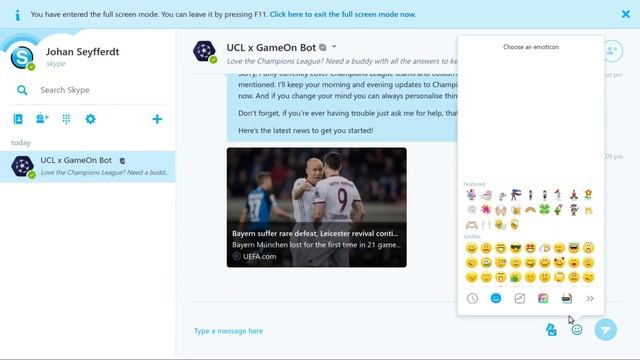Click Johan Seyfferdt's Skype profile avatar
Image resolution: width=640 pixels, height=360 pixels.
click(22, 57)
